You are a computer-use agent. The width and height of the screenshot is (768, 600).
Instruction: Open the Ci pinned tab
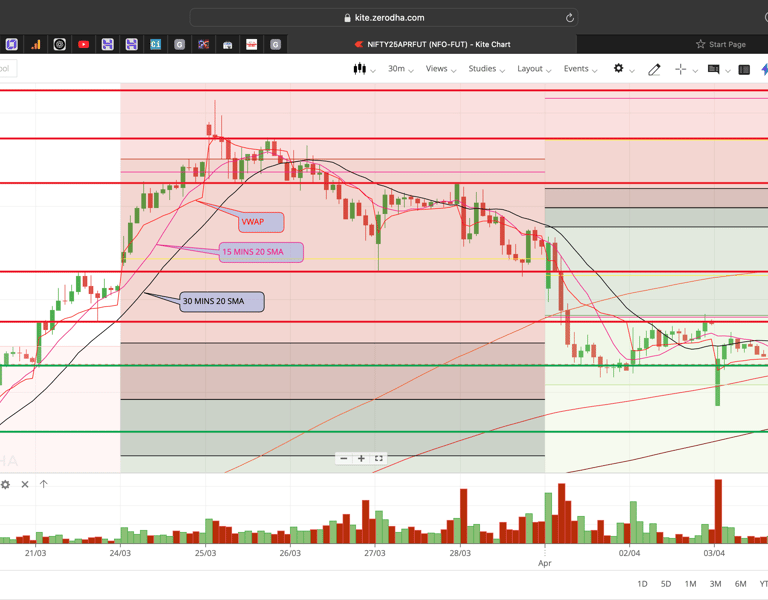coord(155,45)
